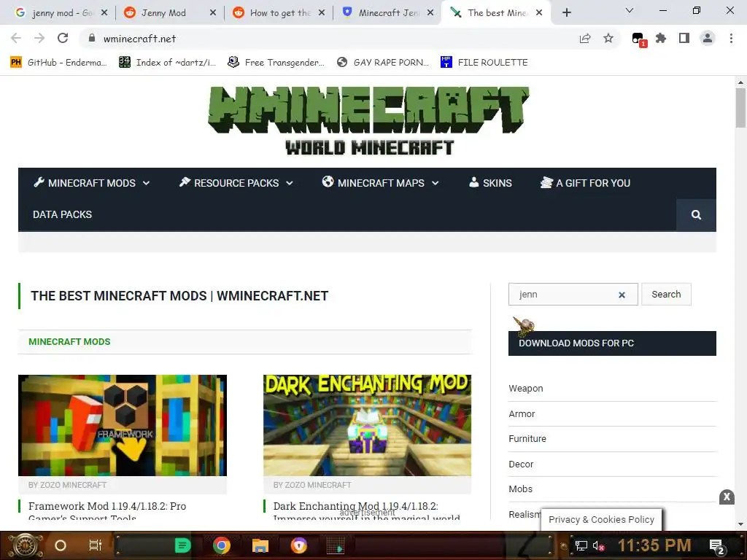Close the 'How to get the' tab
This screenshot has height=560, width=747.
(322, 13)
